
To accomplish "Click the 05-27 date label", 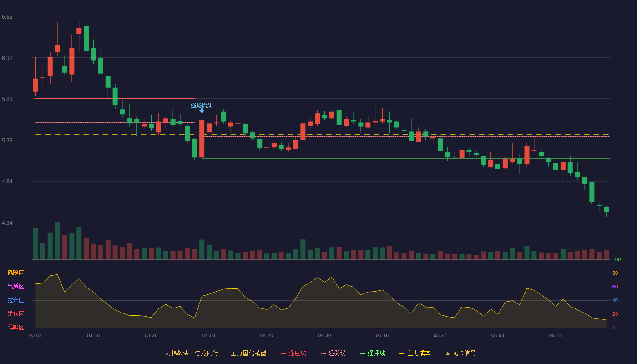I will click(440, 335).
